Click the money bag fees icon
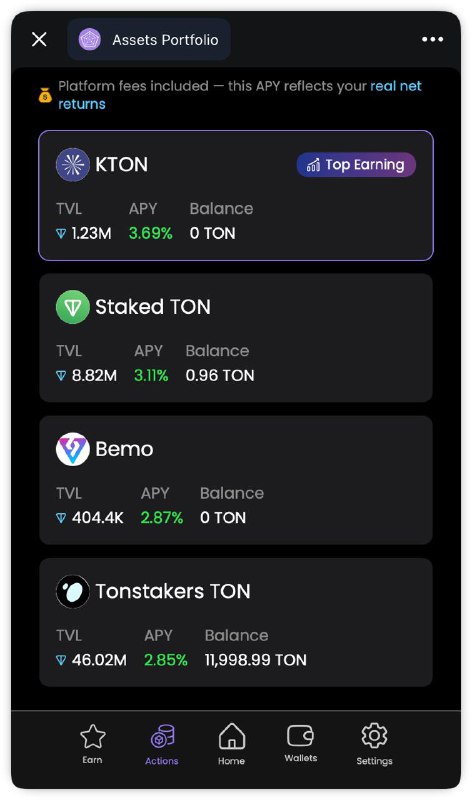This screenshot has width=472, height=800. (45, 95)
